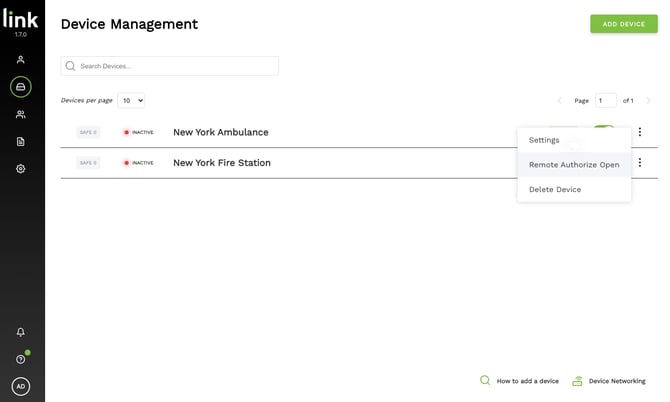Open the AD account avatar
The width and height of the screenshot is (670, 402).
[x=21, y=387]
